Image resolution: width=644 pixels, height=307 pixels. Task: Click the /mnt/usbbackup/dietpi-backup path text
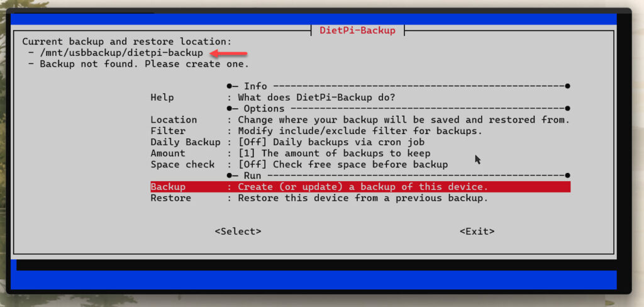(121, 53)
